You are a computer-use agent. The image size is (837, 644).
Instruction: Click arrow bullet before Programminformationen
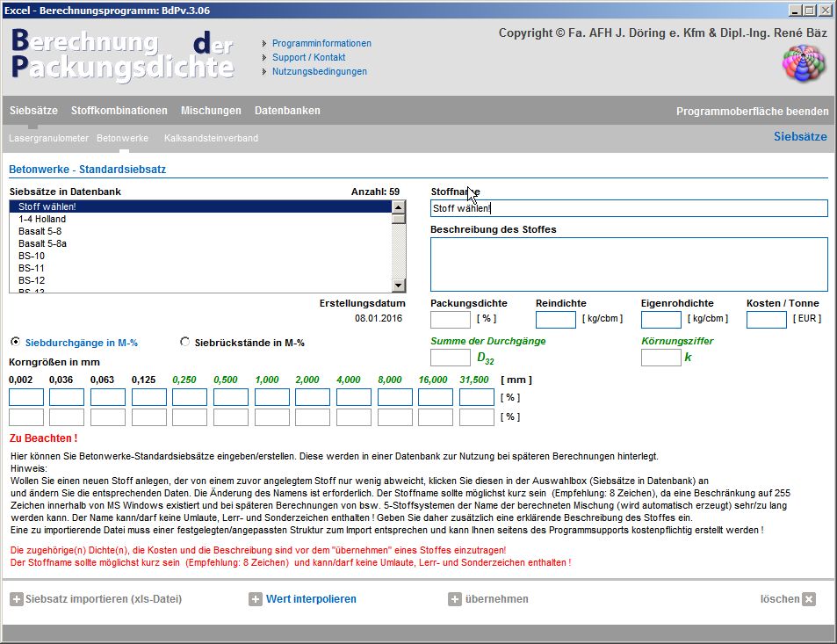pyautogui.click(x=264, y=43)
